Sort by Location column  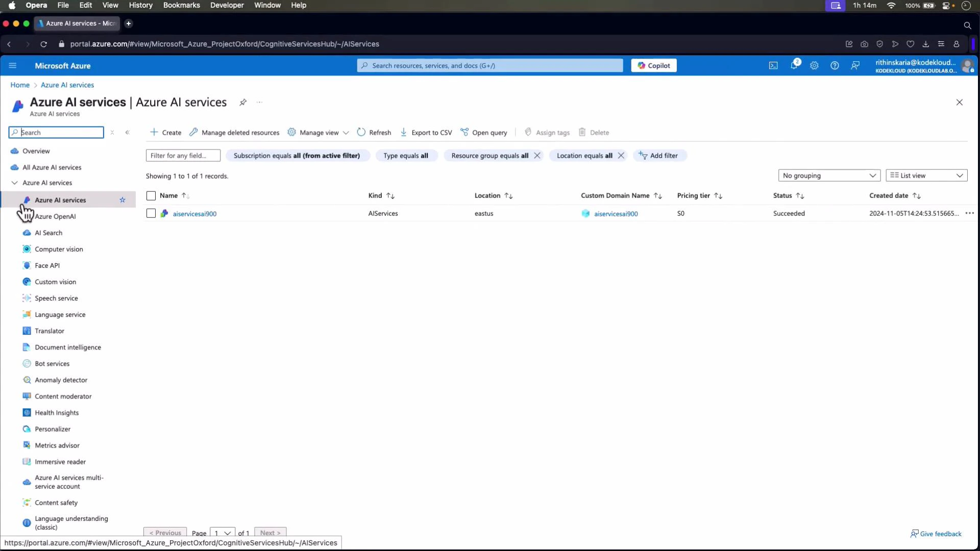[494, 196]
